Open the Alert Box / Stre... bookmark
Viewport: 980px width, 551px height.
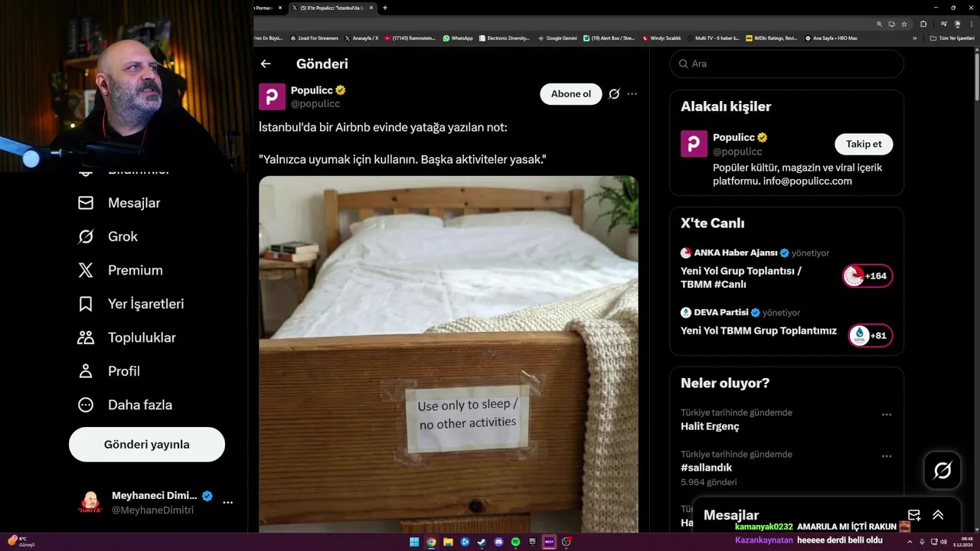point(609,37)
